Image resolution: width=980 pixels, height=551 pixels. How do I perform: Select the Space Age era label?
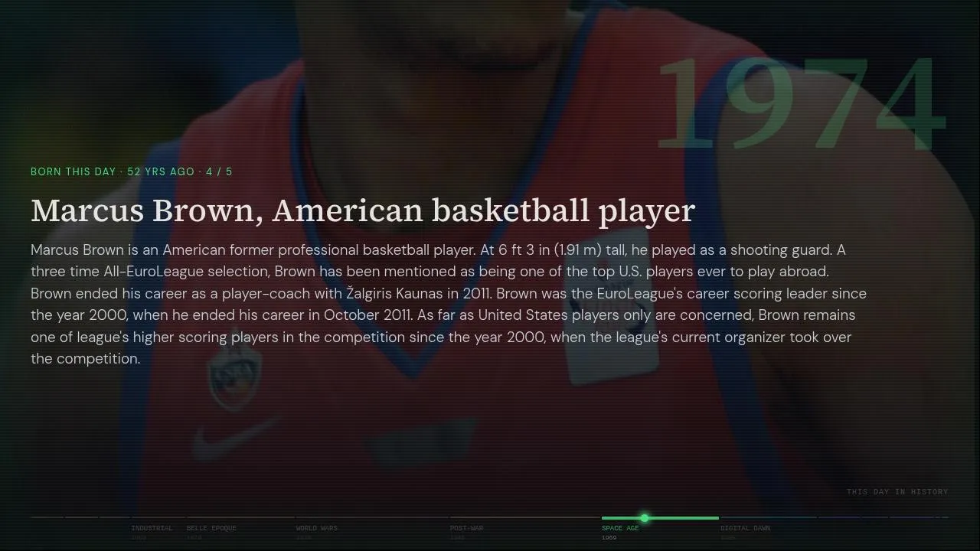[620, 528]
